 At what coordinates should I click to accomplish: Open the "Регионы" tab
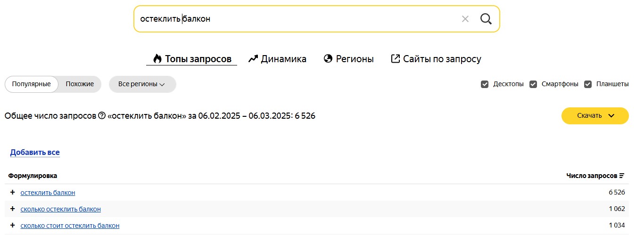[349, 59]
